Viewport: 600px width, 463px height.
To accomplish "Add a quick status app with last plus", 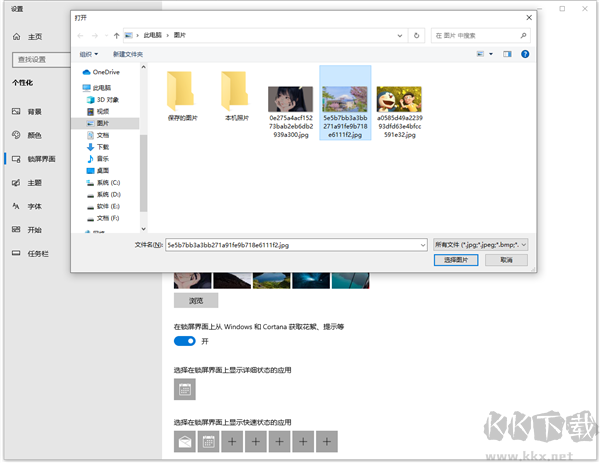I will point(327,442).
